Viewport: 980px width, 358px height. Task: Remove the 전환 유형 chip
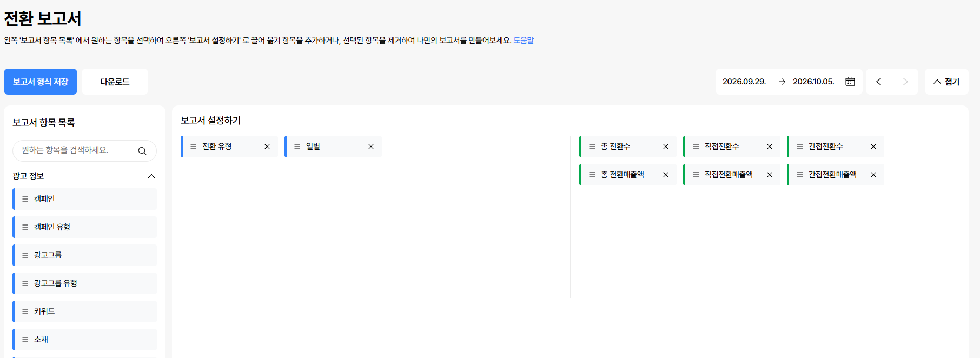coord(267,147)
